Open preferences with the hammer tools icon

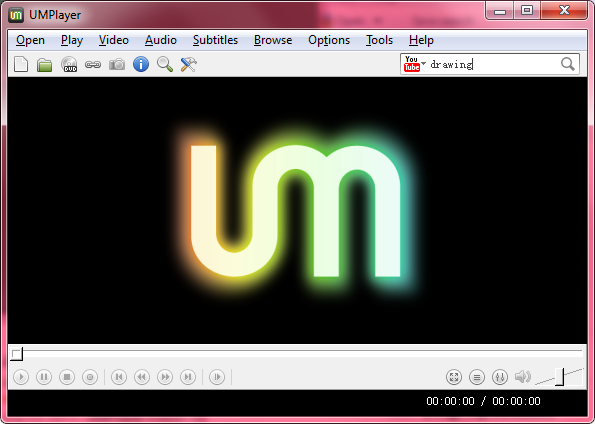188,64
